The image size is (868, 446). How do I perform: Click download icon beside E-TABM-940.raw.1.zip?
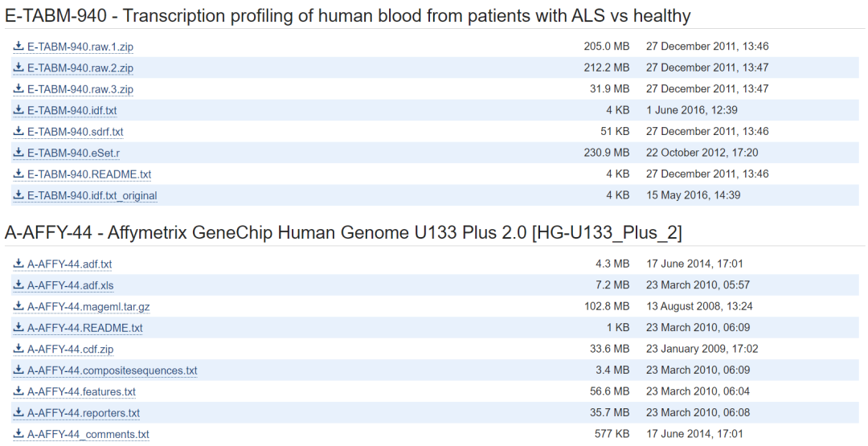pyautogui.click(x=18, y=47)
